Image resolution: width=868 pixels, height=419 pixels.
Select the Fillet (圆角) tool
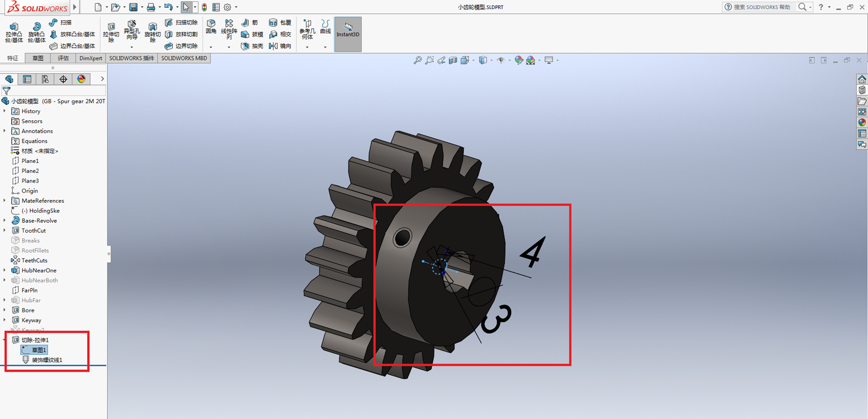(211, 27)
